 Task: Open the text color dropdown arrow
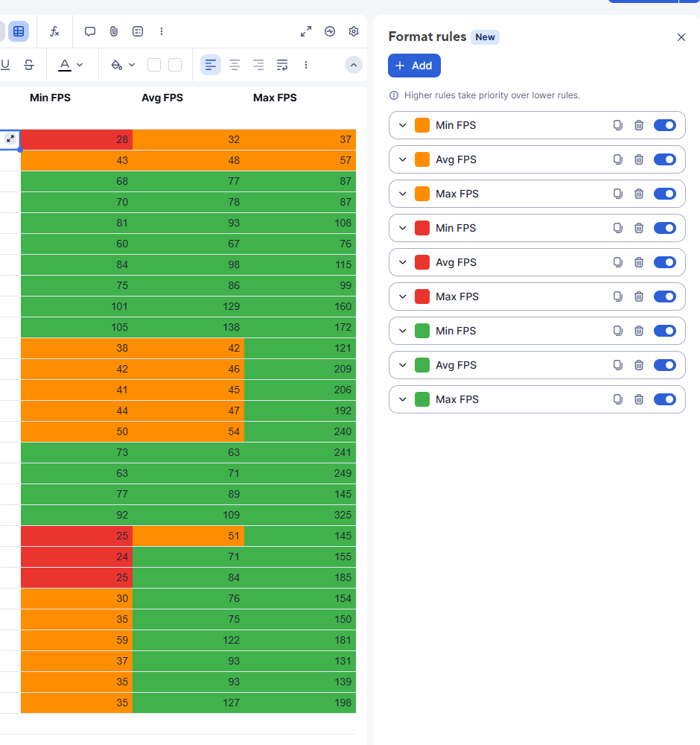pos(80,65)
